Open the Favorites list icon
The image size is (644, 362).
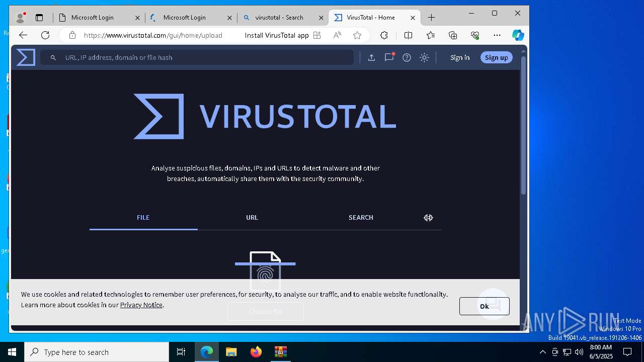tap(431, 35)
